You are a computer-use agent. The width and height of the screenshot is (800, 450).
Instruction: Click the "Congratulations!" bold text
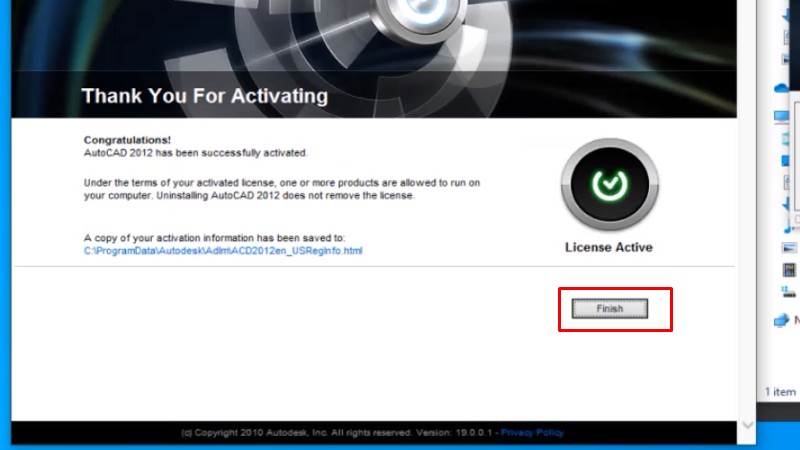point(127,140)
